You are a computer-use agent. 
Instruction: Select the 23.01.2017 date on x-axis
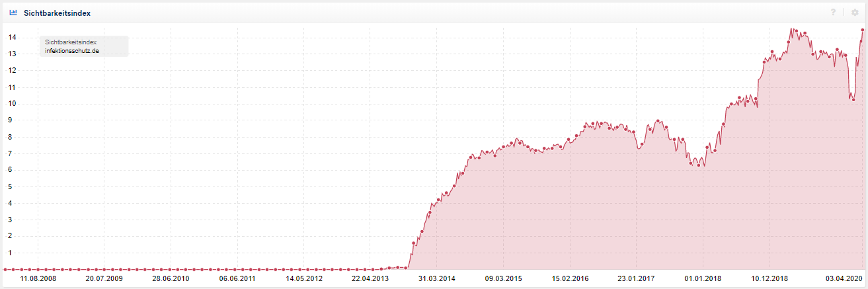(635, 279)
